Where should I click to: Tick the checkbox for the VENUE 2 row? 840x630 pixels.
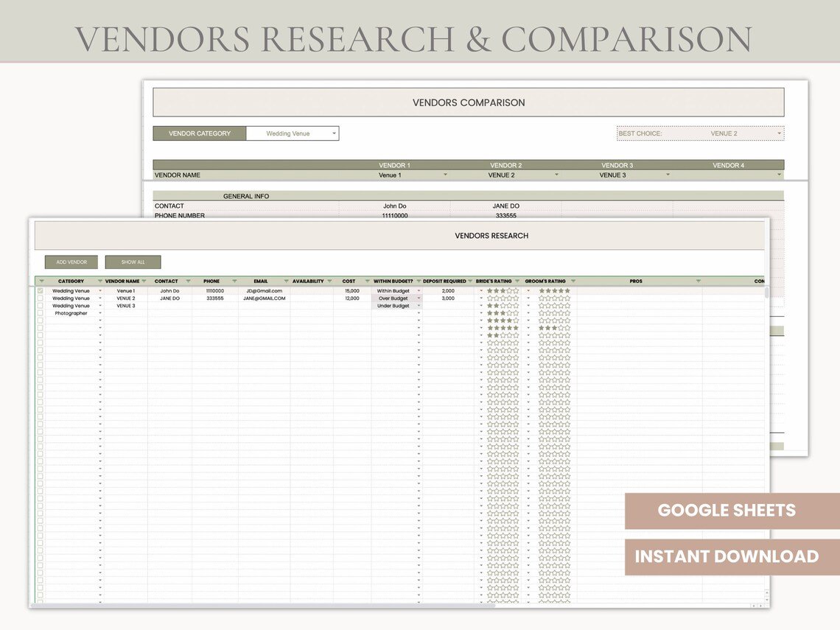(40, 298)
